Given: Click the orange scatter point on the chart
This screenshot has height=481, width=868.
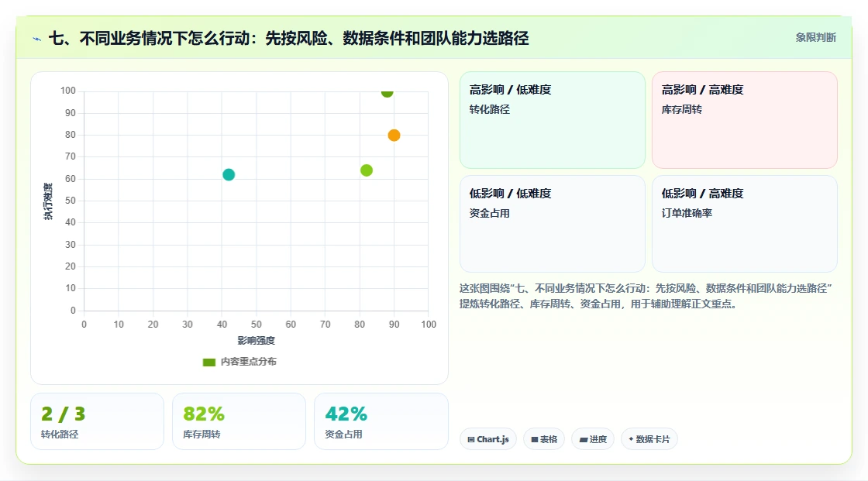Looking at the screenshot, I should tap(394, 135).
